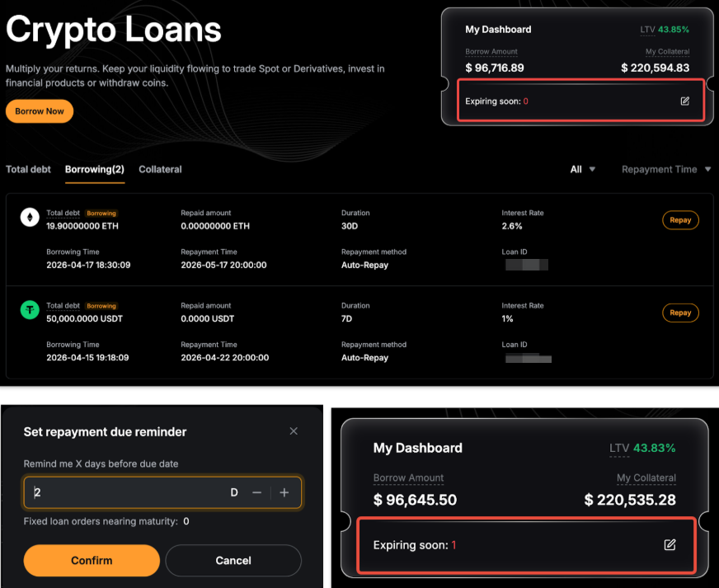Open the Collateral tab
The height and width of the screenshot is (588, 719).
pos(160,169)
